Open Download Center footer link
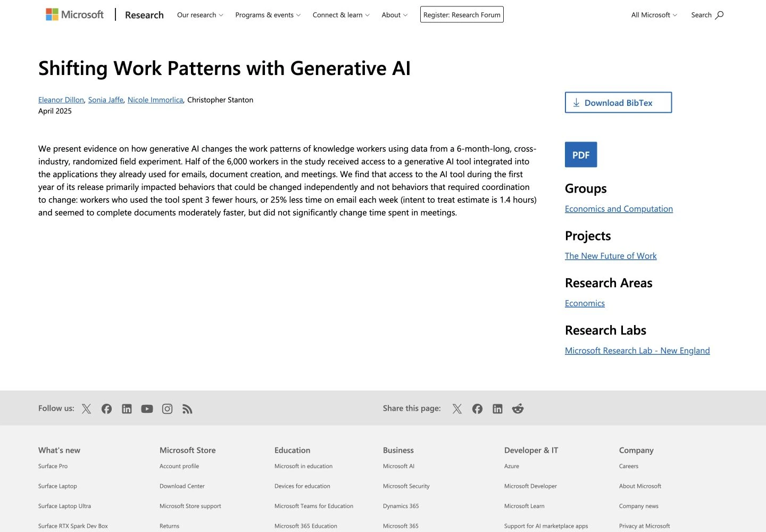The height and width of the screenshot is (532, 766). 182,486
